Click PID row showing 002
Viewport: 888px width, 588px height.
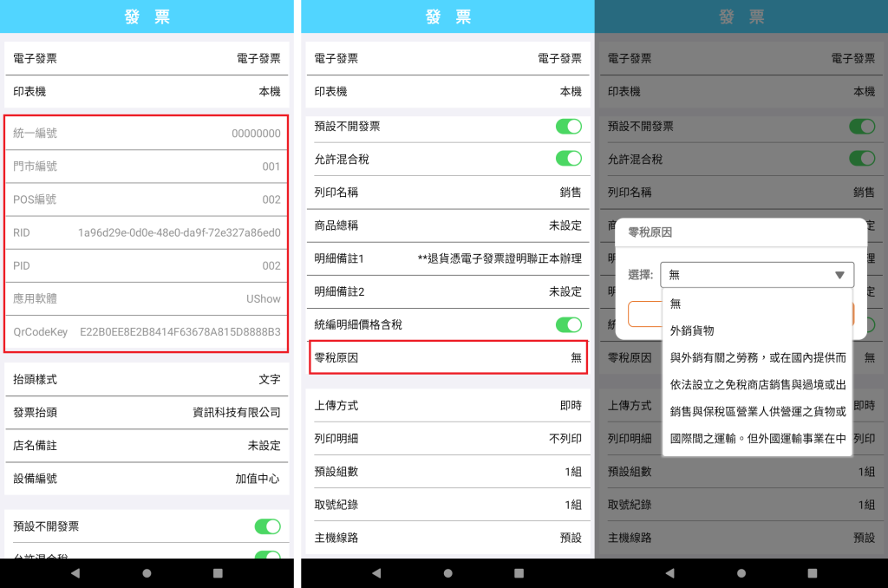tap(147, 265)
